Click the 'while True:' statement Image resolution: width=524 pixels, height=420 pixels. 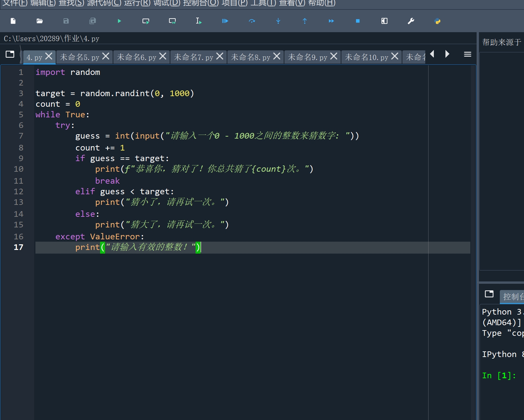tap(63, 115)
